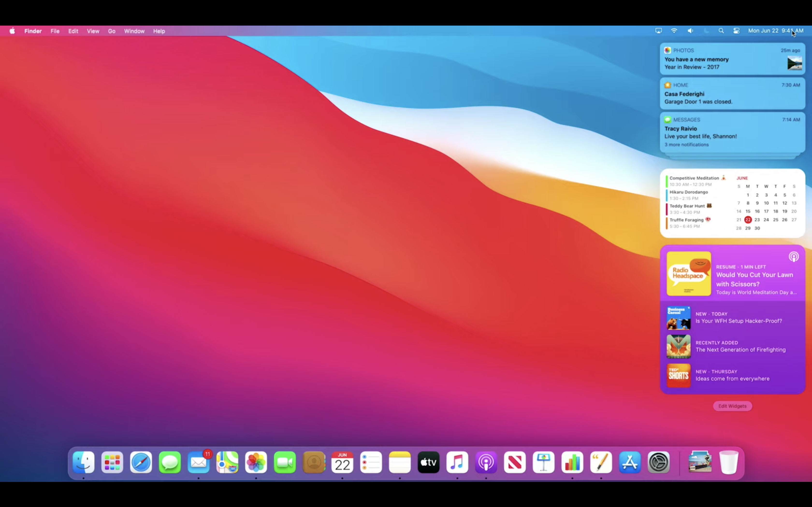Screen dimensions: 812x507
Task: Click the Edit Widgets button
Action: [732, 406]
